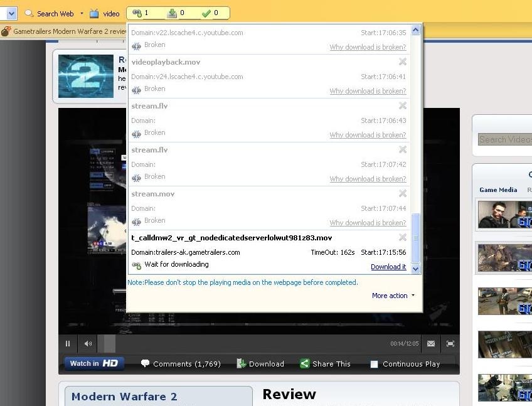Remove the stream.flv entry started 17:06:43

point(402,105)
